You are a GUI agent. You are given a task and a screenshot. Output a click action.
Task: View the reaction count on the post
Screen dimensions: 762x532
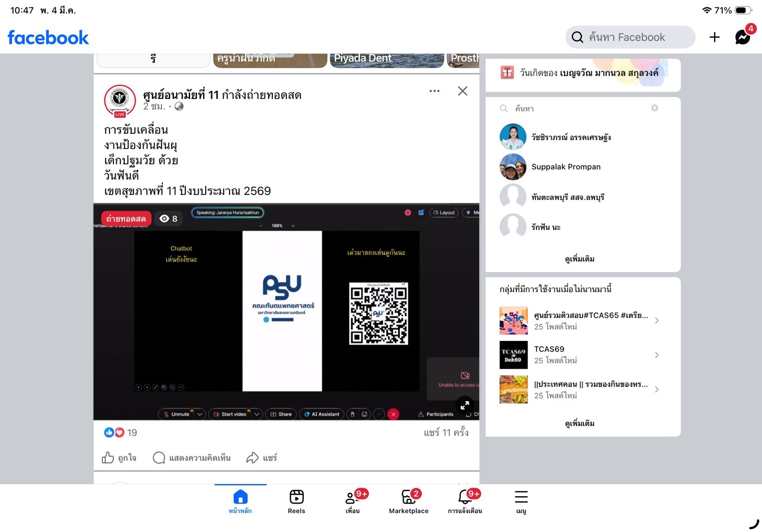(121, 432)
